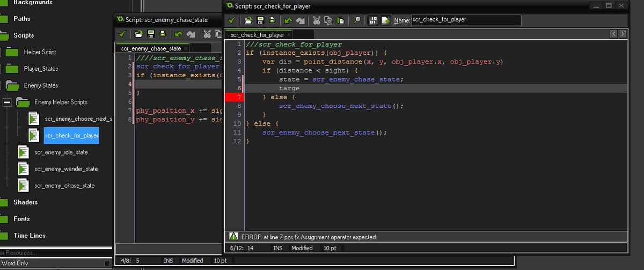Click the document icon beside Name label
This screenshot has width=644, height=270.
[x=385, y=20]
